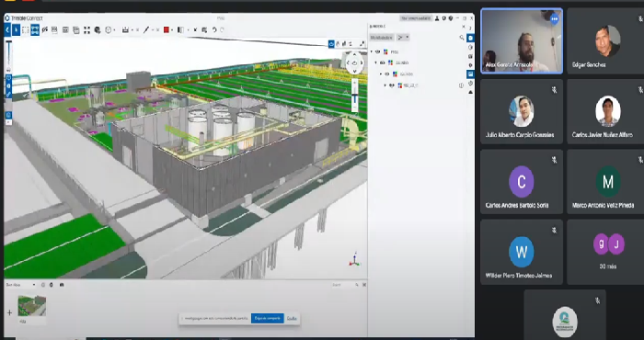
Task: Open the red color dropdown arrow
Action: point(171,29)
